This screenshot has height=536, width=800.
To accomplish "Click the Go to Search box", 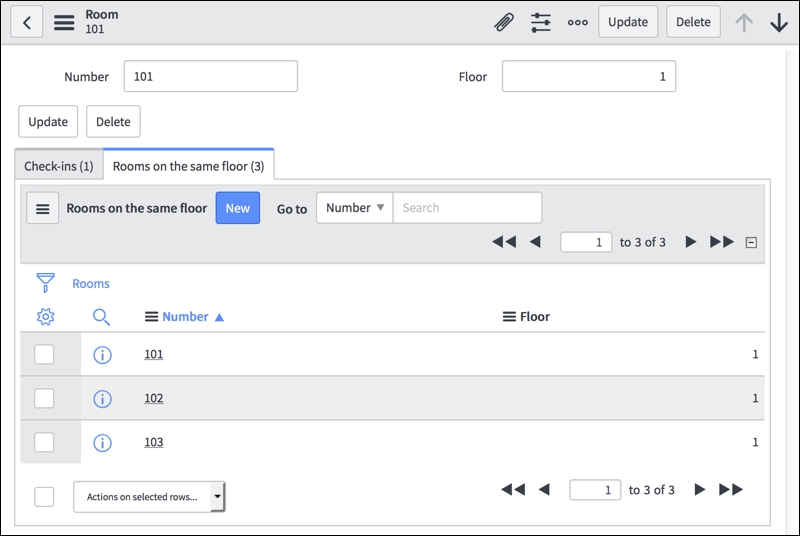I will click(467, 208).
